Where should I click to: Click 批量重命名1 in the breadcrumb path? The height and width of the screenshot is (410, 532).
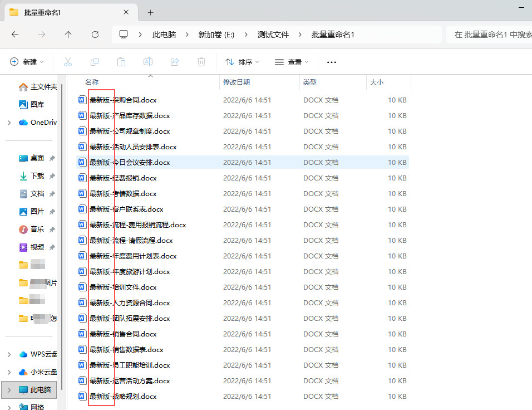pyautogui.click(x=333, y=35)
